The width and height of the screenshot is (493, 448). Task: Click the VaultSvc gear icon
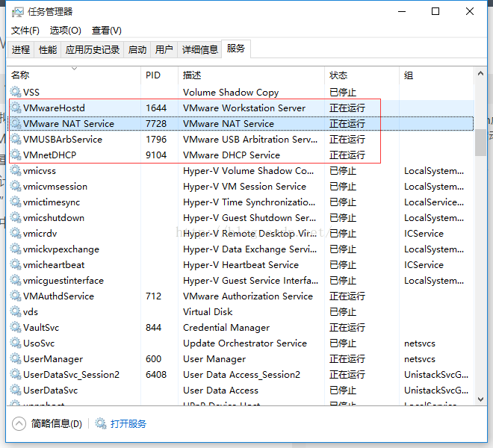pyautogui.click(x=16, y=327)
